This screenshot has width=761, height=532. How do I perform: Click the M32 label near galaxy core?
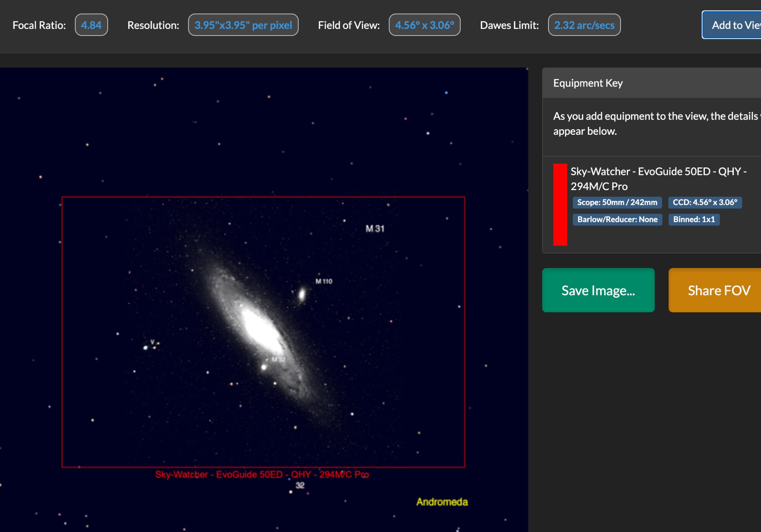click(x=278, y=359)
